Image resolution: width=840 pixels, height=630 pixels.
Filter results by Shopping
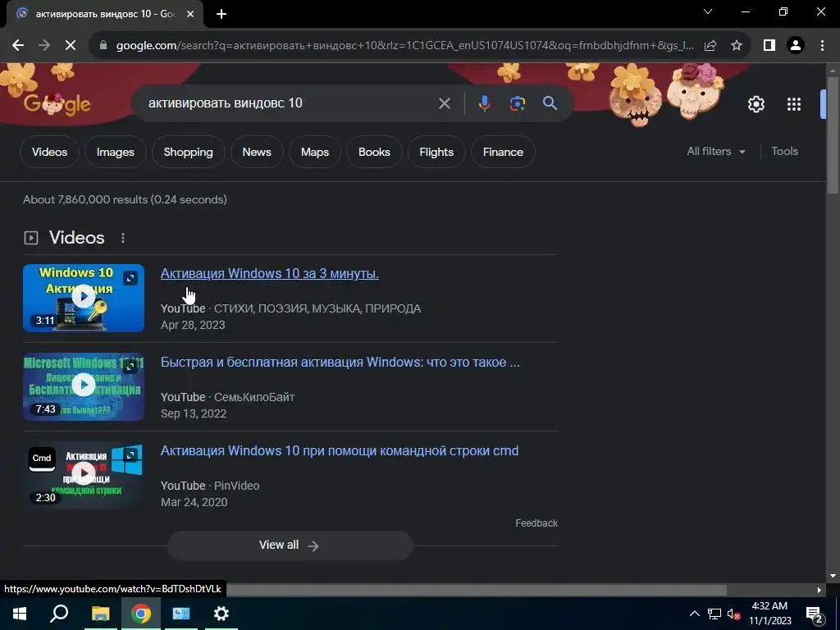pyautogui.click(x=188, y=152)
